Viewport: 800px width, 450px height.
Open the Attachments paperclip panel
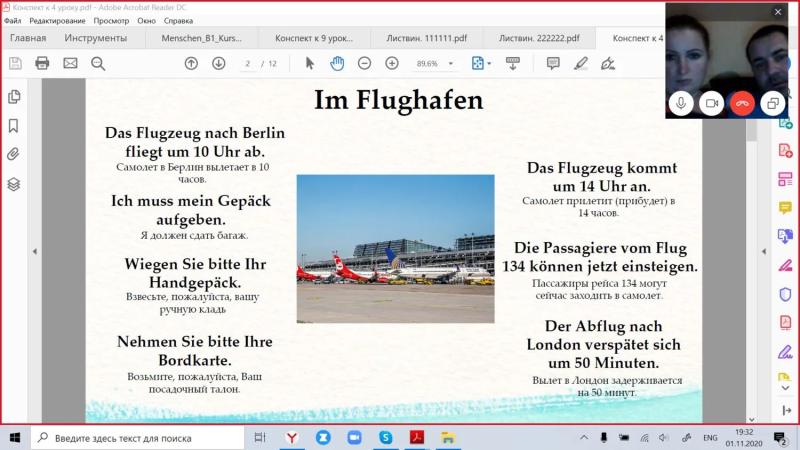[x=14, y=154]
